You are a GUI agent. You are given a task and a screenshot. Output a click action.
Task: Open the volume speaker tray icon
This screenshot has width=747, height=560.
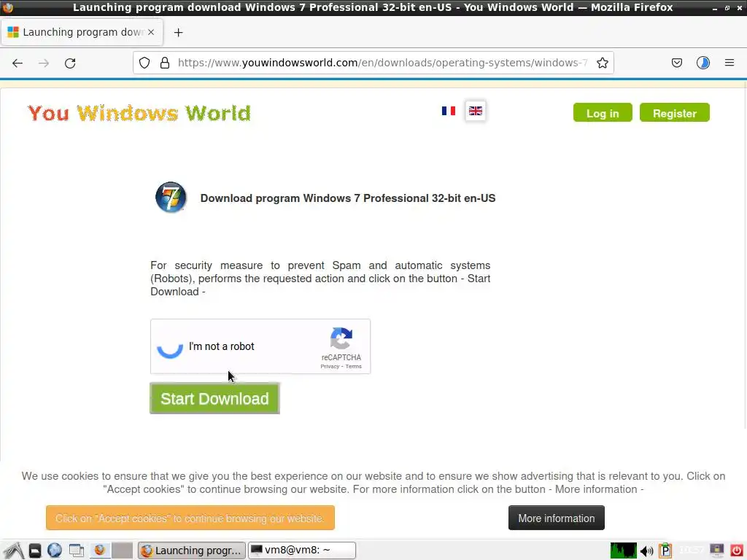(646, 551)
